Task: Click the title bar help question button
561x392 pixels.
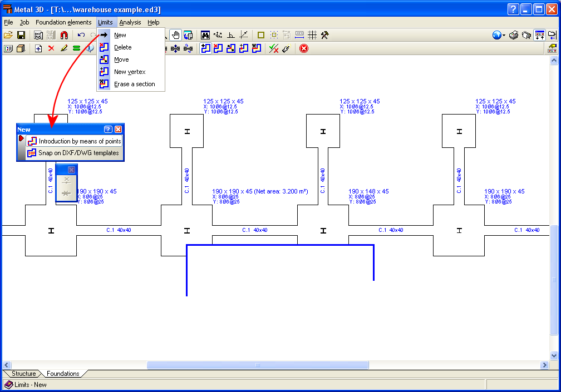Action: [x=513, y=9]
